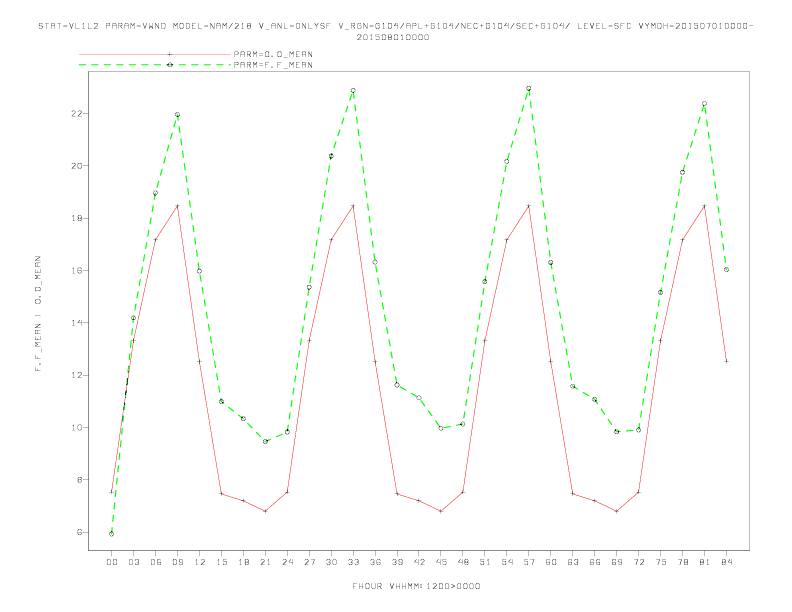Image resolution: width=792 pixels, height=612 pixels.
Task: Click red plus minimum marker at hour 21
Action: coord(265,511)
